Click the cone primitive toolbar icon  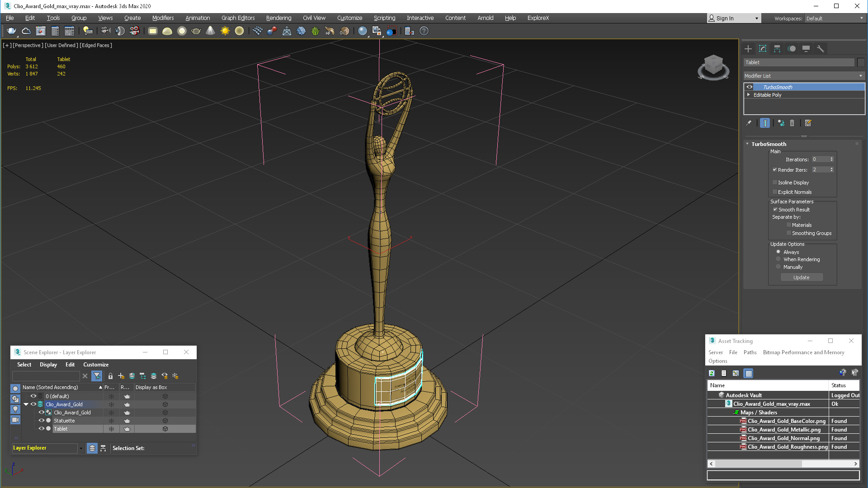(210, 31)
